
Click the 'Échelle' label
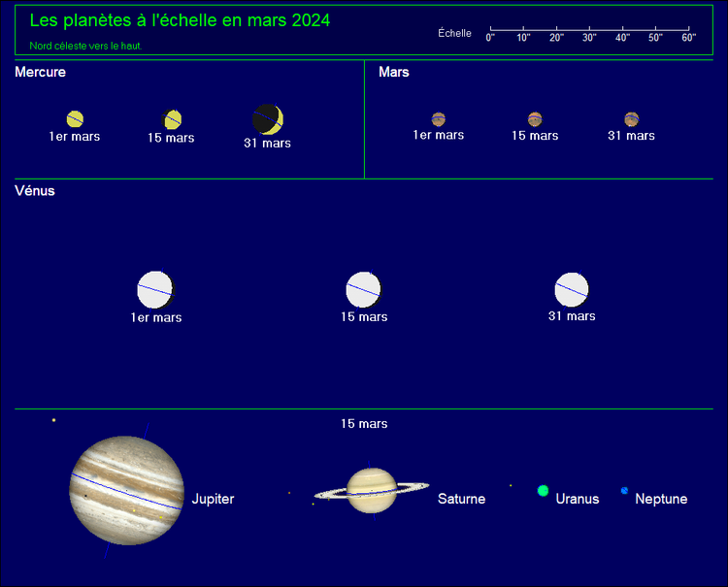pyautogui.click(x=454, y=33)
